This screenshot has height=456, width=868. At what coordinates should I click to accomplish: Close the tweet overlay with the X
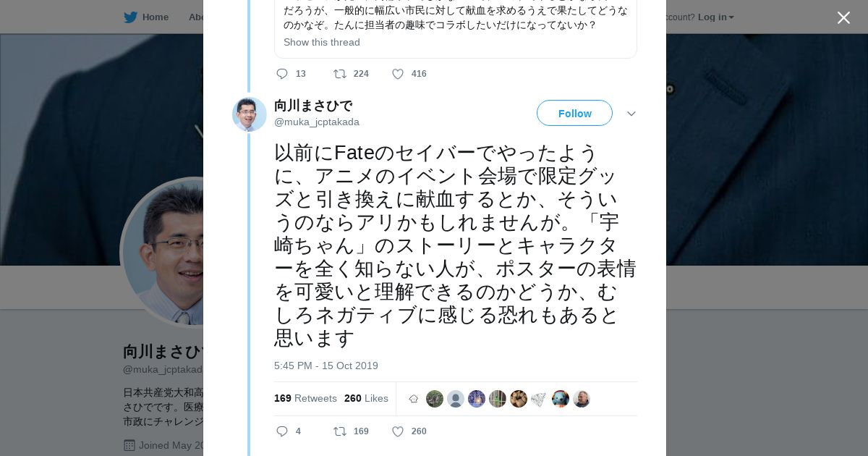click(843, 17)
